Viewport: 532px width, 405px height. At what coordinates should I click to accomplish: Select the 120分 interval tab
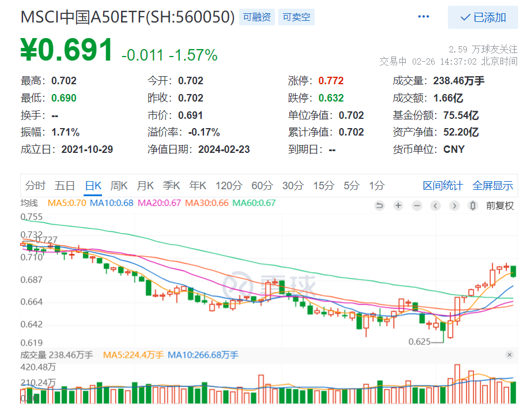pos(229,186)
